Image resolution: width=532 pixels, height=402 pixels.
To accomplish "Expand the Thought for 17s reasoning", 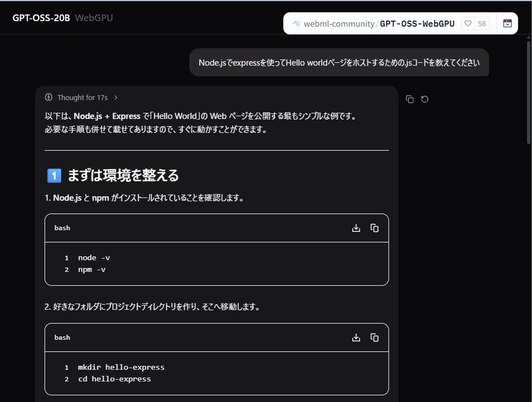I will click(82, 97).
